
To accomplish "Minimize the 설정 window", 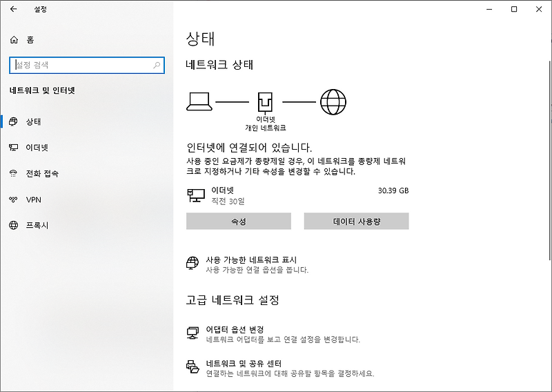I will (x=489, y=9).
